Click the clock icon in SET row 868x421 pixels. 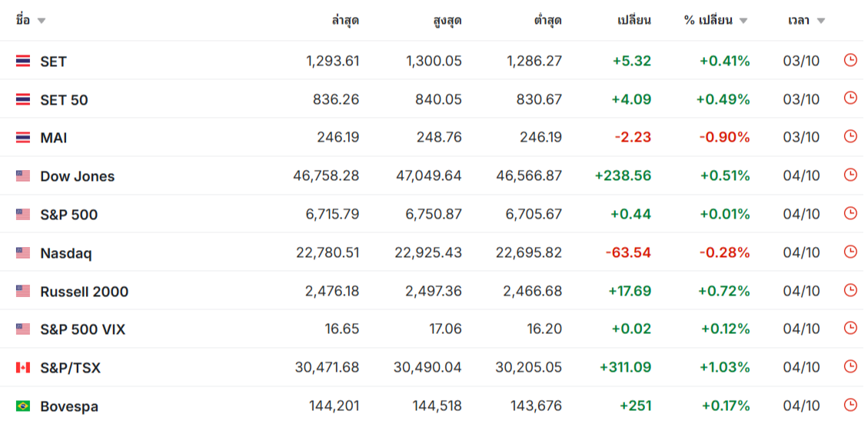click(850, 60)
